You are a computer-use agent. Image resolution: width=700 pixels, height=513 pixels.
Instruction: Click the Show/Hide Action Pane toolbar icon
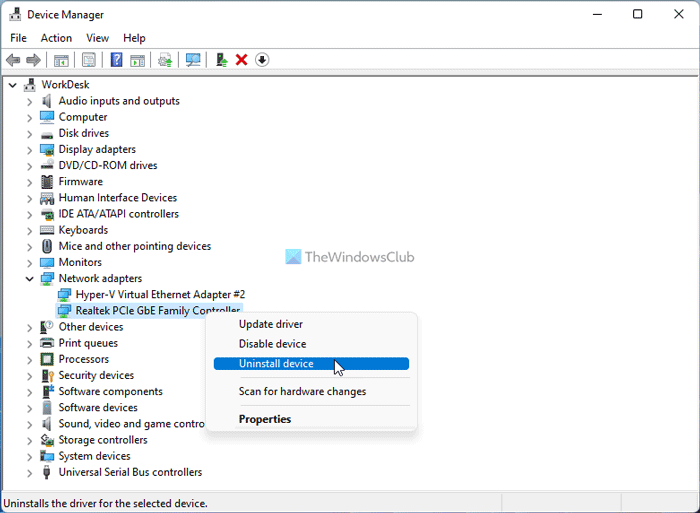pyautogui.click(x=138, y=60)
